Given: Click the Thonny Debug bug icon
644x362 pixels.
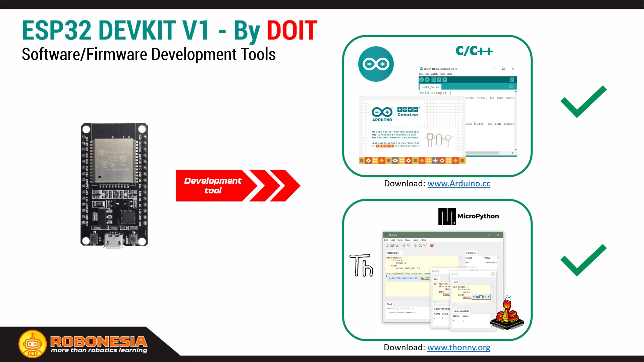Looking at the screenshot, I should [409, 245].
